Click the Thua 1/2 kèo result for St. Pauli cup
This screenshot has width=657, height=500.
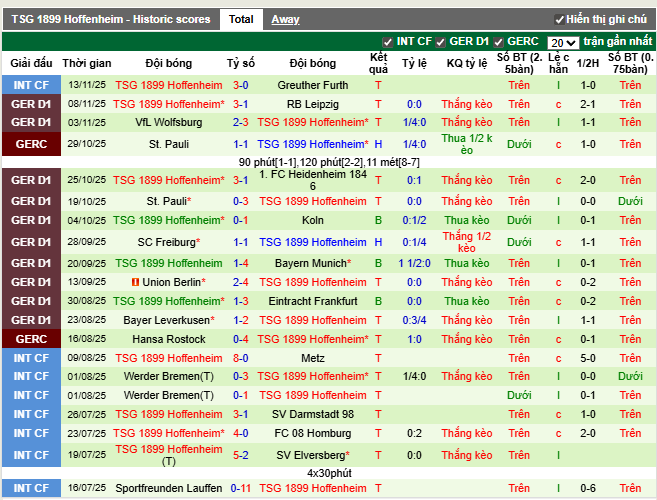[467, 144]
